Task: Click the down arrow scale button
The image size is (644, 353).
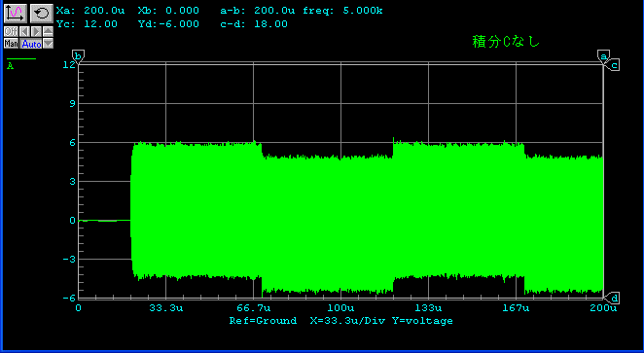Action: coord(48,44)
